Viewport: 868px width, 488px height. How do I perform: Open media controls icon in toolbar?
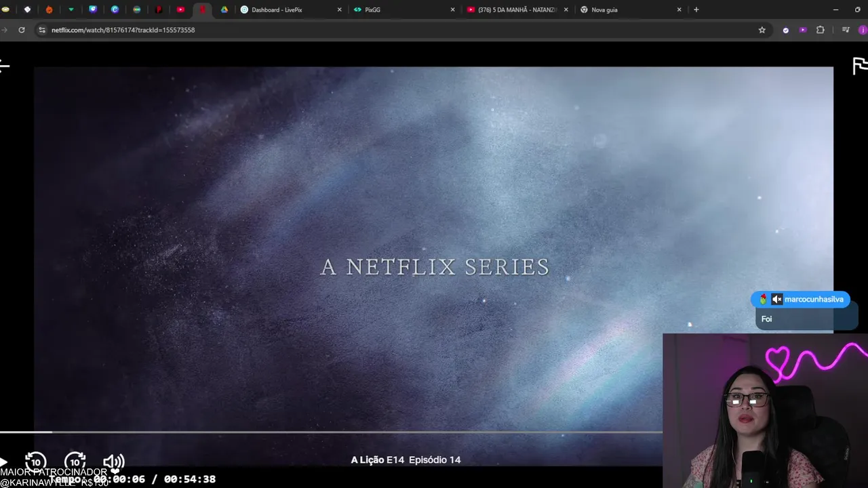tap(846, 30)
